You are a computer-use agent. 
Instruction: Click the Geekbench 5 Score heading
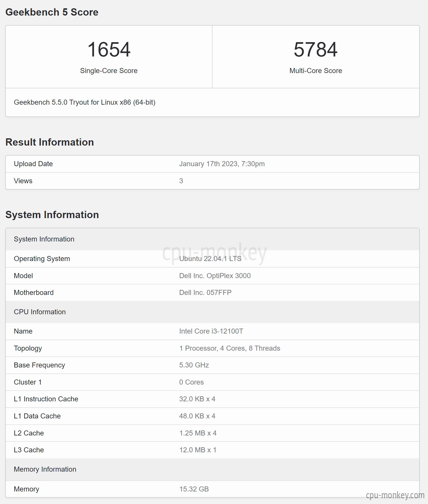[52, 12]
